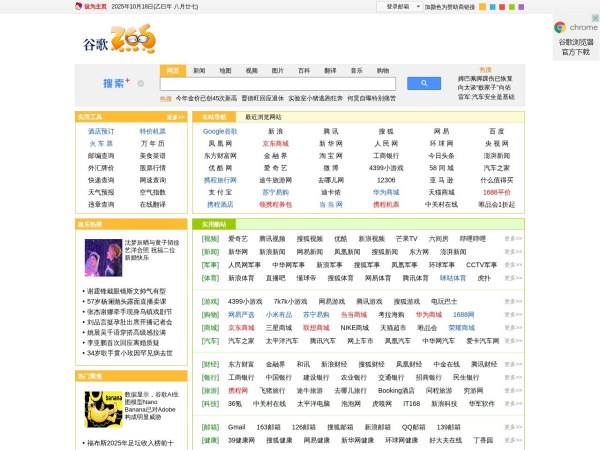Click the [银行] category label
Viewport: 600px width, 450px height.
click(210, 377)
